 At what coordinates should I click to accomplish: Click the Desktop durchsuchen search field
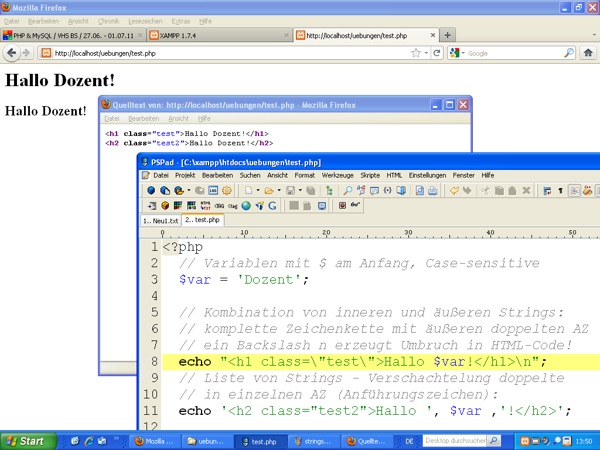click(x=455, y=440)
